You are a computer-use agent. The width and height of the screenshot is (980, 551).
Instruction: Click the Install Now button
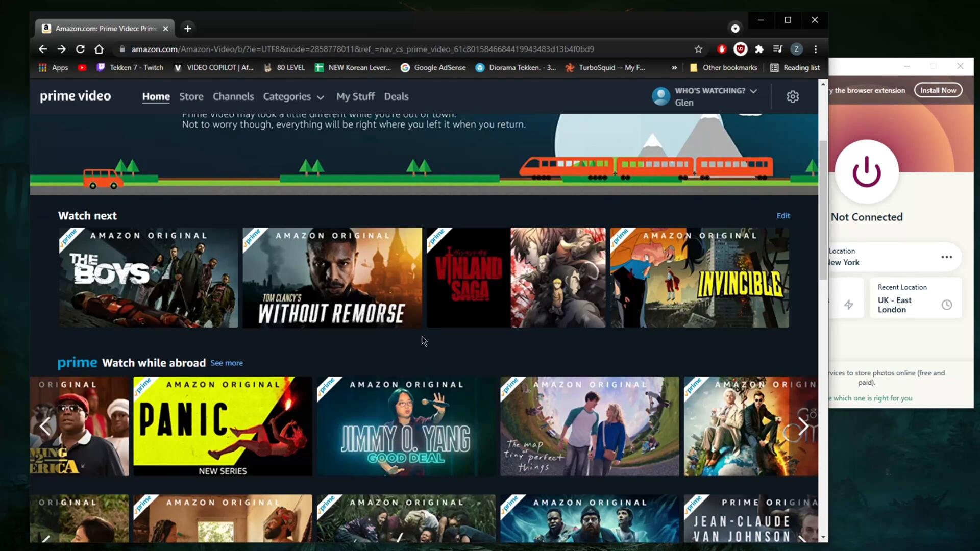click(x=938, y=90)
